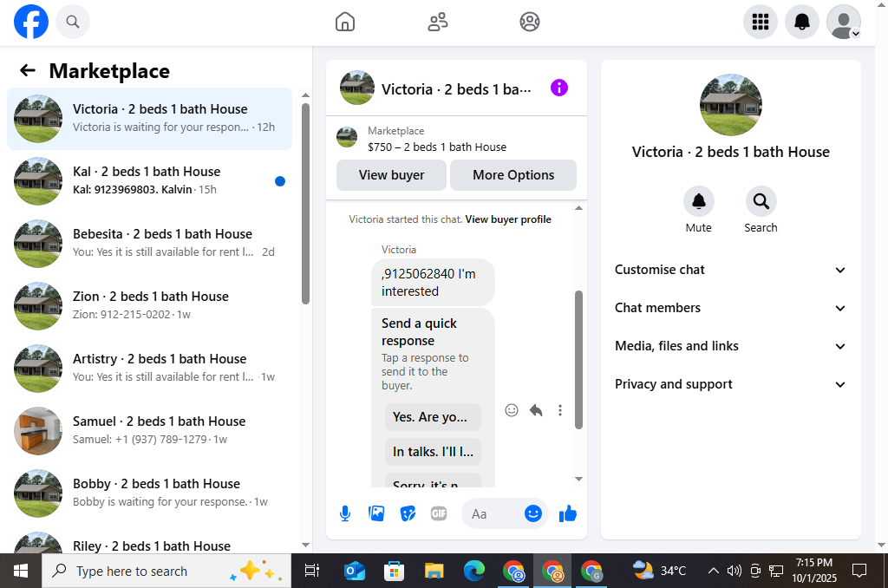Click the Windows taskbar search box
The image size is (888, 588).
coord(166,571)
